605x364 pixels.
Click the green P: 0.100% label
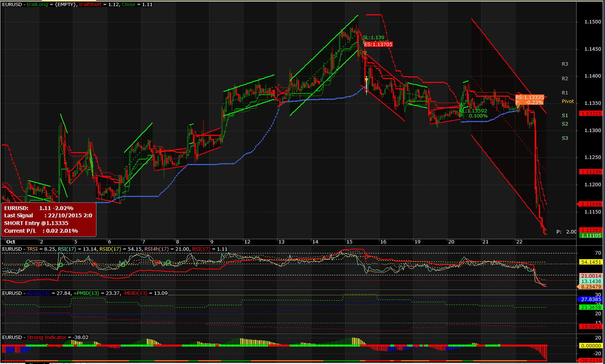click(x=473, y=116)
